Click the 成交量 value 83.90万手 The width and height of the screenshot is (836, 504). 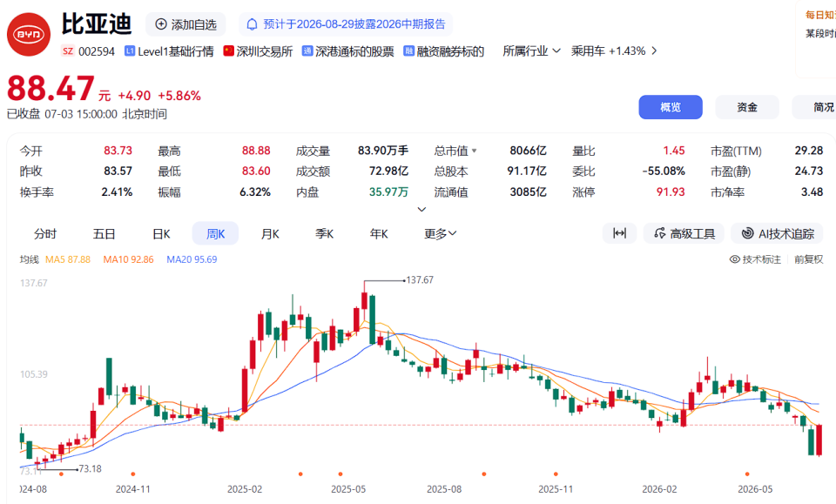[x=383, y=151]
